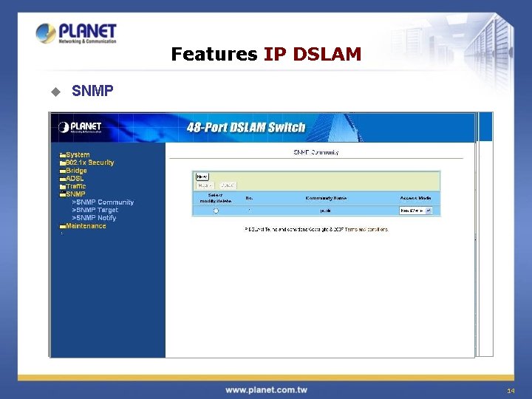Screen dimensions: 532x399
Task: Click the Access Mode column header
Action: click(415, 198)
